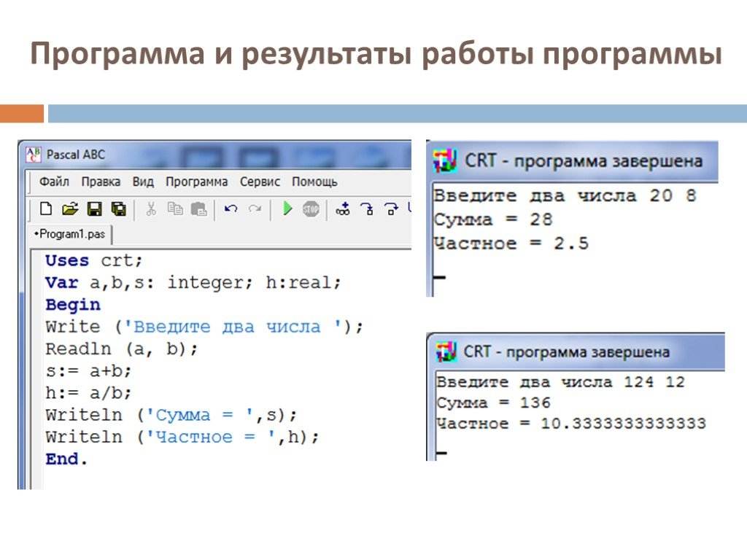Click the Pascal ABC window title text

click(x=76, y=155)
